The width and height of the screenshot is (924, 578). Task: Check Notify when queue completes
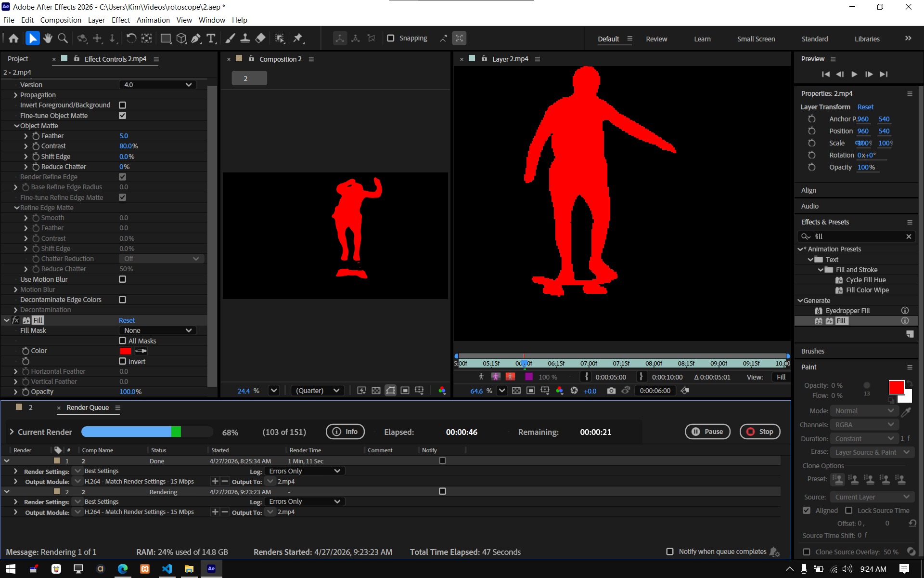[x=669, y=552]
